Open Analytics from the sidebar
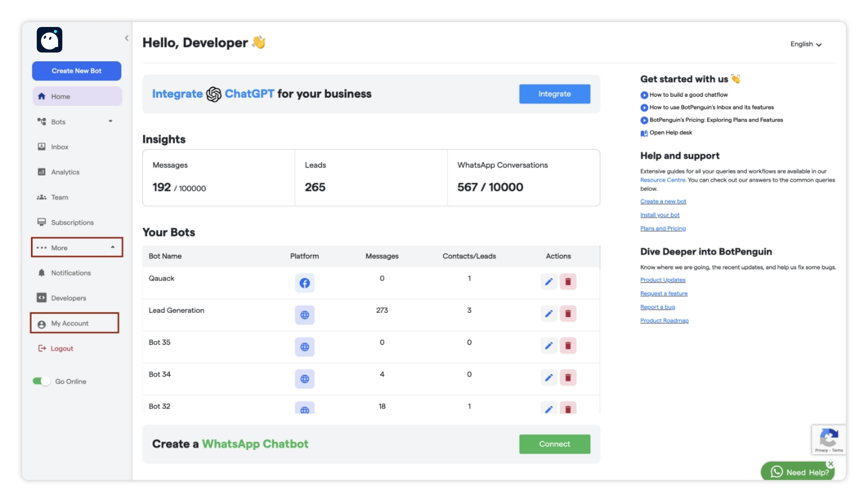Image resolution: width=868 pixels, height=502 pixels. point(64,172)
